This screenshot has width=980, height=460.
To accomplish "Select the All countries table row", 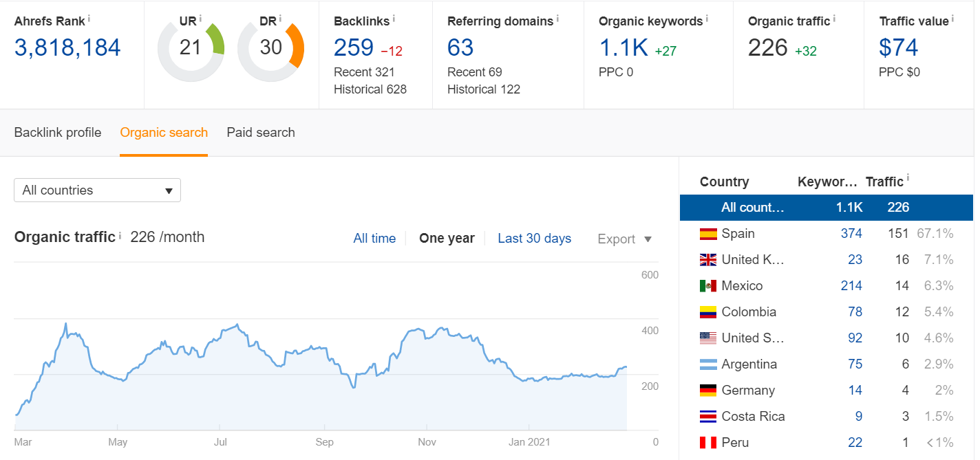I will [x=827, y=208].
